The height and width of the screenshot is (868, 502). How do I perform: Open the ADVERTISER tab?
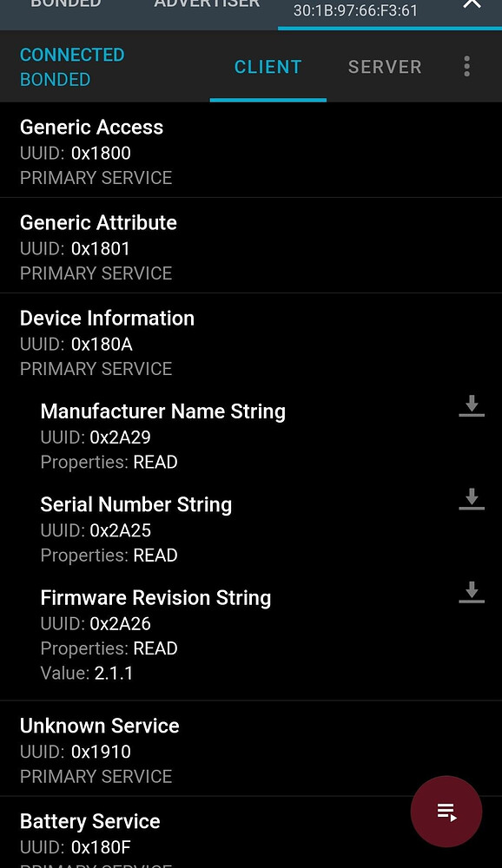pos(206,5)
